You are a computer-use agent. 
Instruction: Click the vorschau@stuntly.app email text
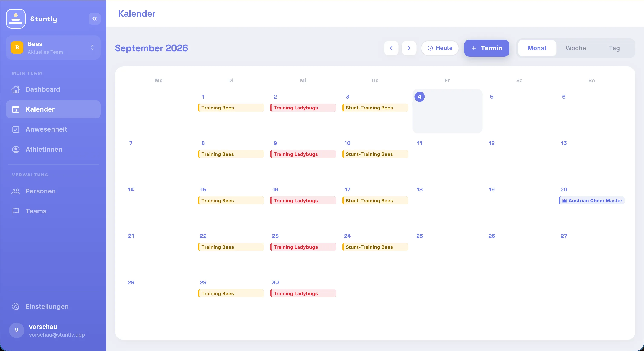point(57,335)
